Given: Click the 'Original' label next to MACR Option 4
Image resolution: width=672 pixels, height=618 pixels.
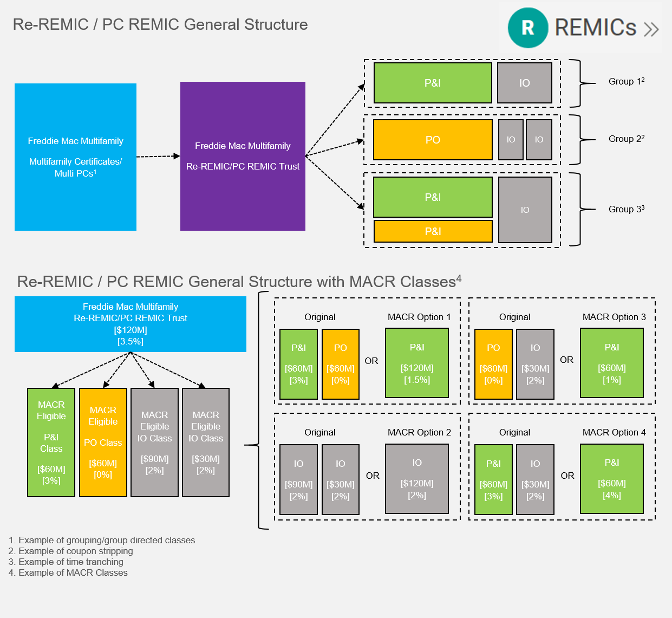Looking at the screenshot, I should coord(514,432).
